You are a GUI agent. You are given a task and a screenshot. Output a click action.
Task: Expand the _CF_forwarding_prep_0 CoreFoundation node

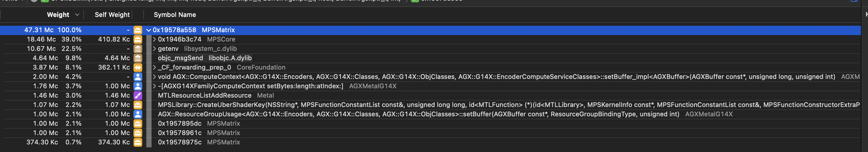(x=154, y=67)
